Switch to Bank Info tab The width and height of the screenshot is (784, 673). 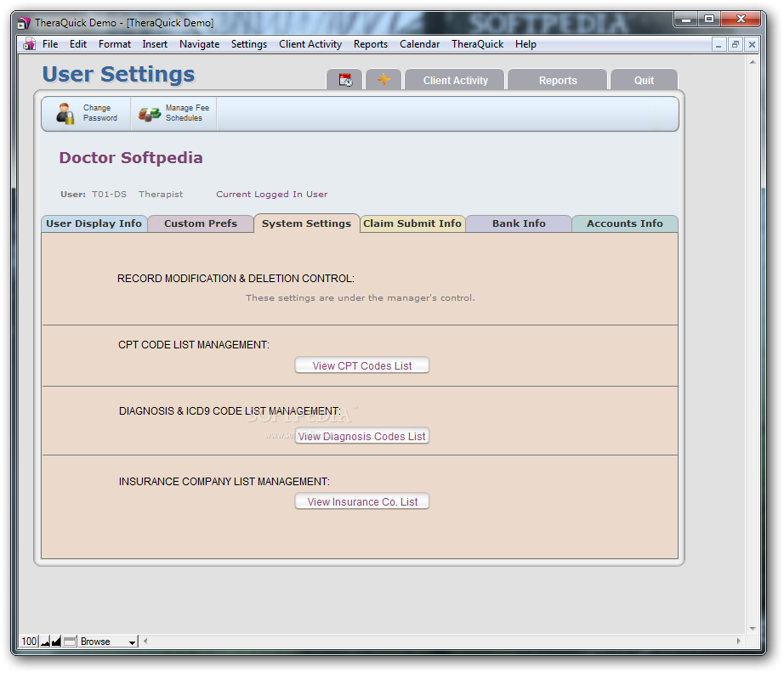click(519, 223)
